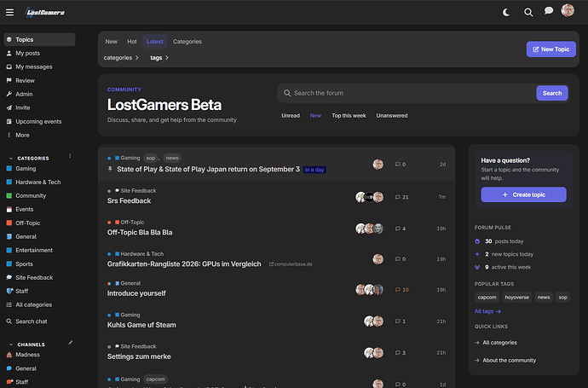588x388 pixels.
Task: Open Review flag icon
Action: pos(9,80)
